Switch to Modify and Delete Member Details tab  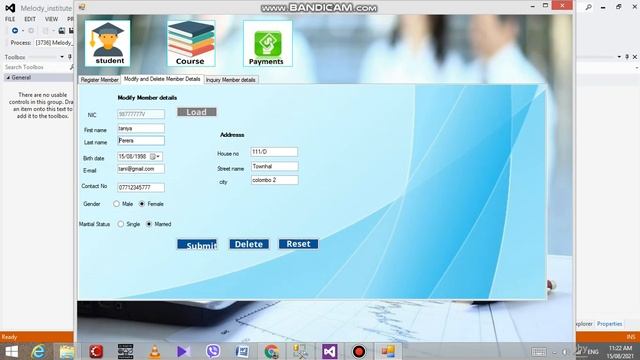click(x=162, y=79)
